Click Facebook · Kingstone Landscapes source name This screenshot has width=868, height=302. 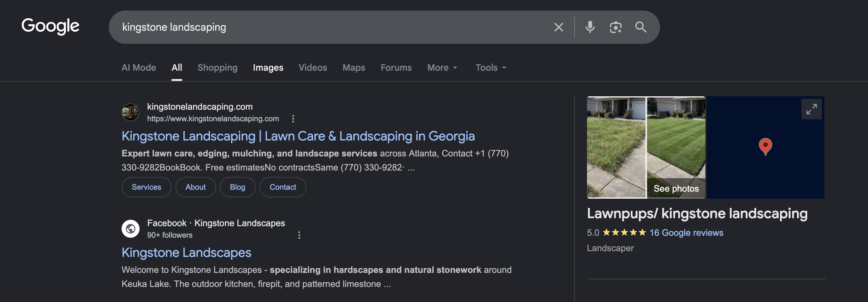pos(216,223)
